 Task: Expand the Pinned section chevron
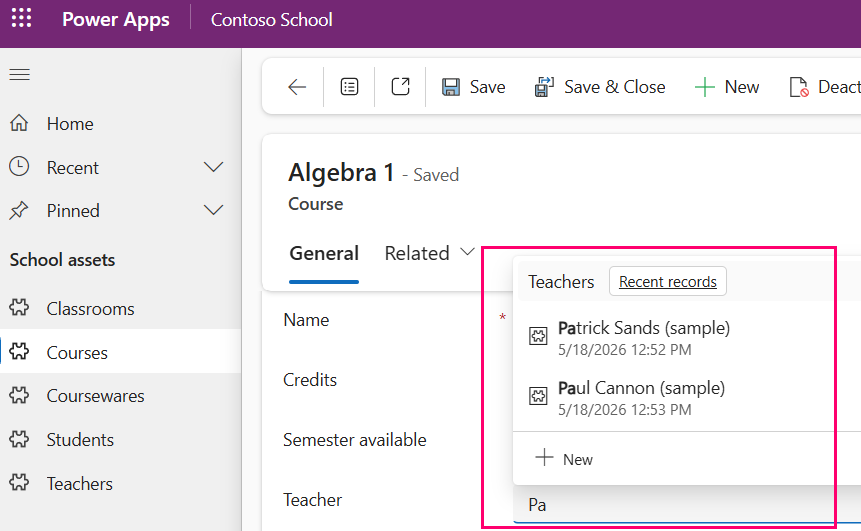pyautogui.click(x=213, y=210)
